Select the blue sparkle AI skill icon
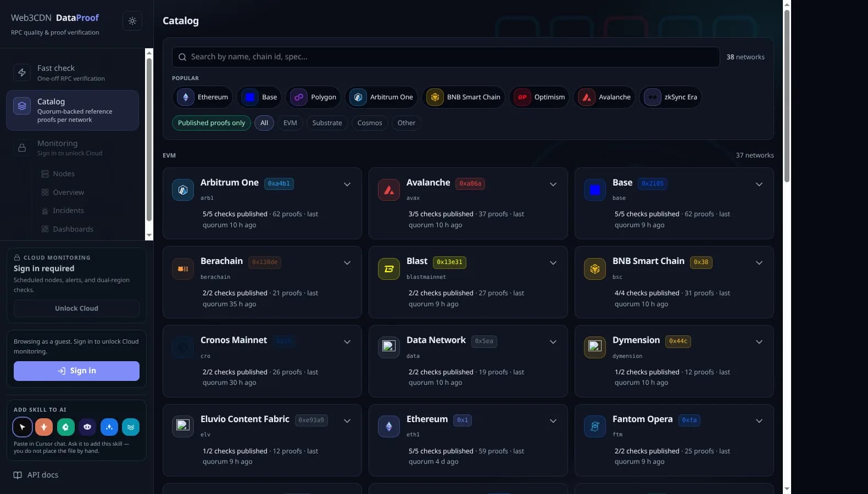Screen dimensions: 868x494 coord(109,426)
